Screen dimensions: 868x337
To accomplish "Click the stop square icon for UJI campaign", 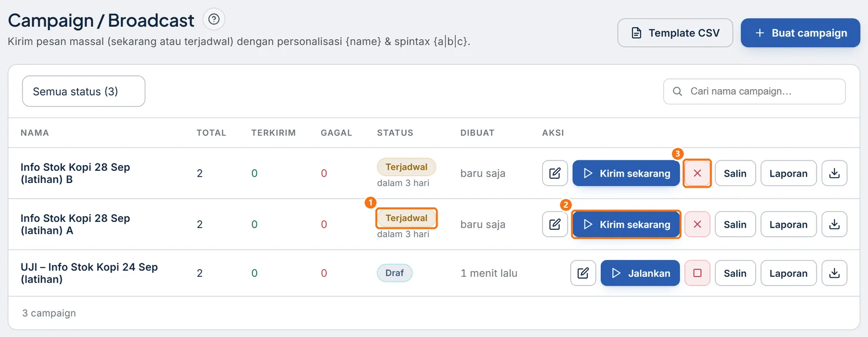I will [697, 273].
